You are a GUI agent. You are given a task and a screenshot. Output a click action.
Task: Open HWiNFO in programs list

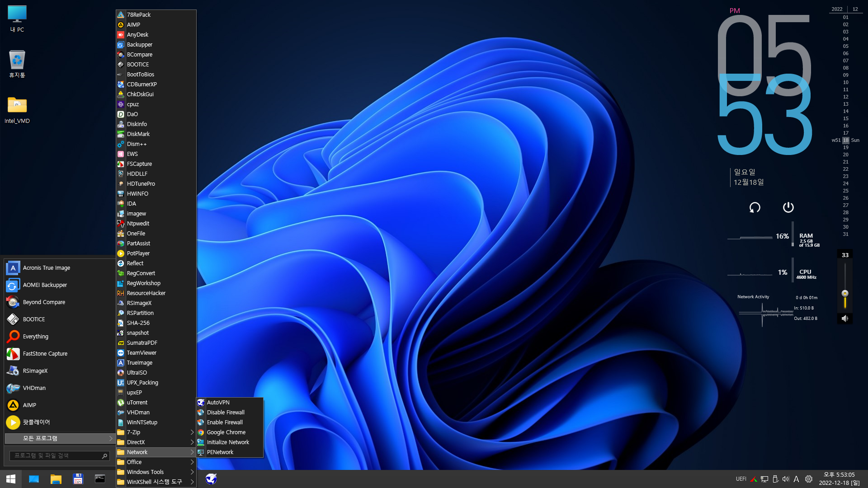tap(156, 194)
